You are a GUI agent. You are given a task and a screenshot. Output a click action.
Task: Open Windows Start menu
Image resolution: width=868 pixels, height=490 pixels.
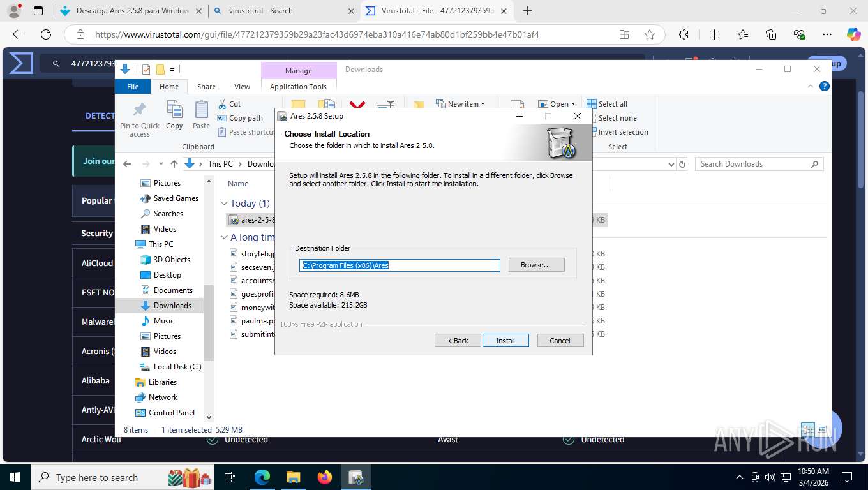(15, 477)
